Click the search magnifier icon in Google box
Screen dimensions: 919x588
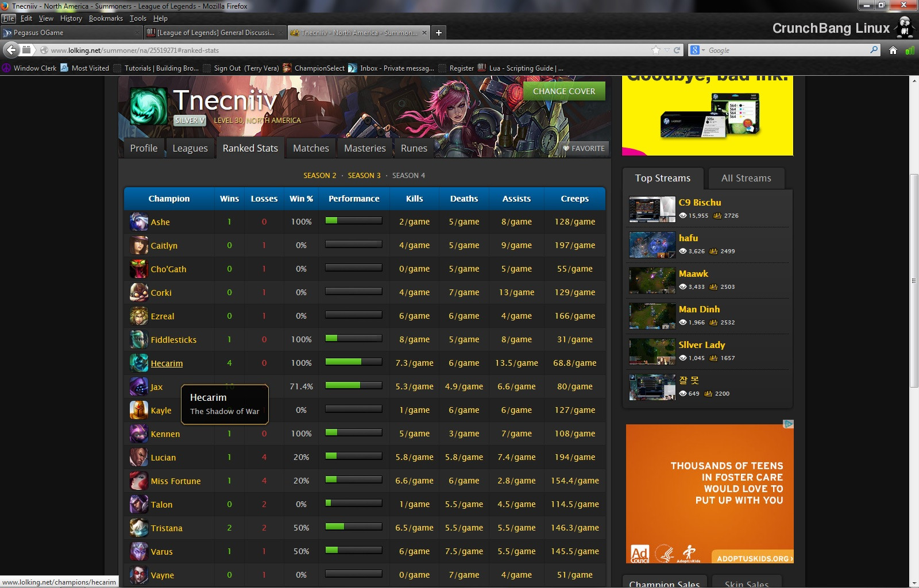874,50
